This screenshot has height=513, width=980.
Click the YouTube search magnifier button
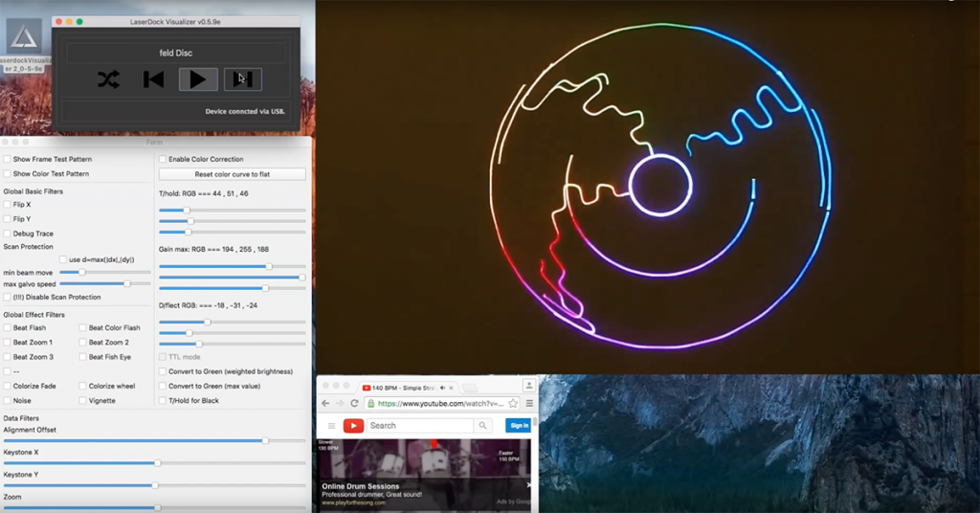483,426
